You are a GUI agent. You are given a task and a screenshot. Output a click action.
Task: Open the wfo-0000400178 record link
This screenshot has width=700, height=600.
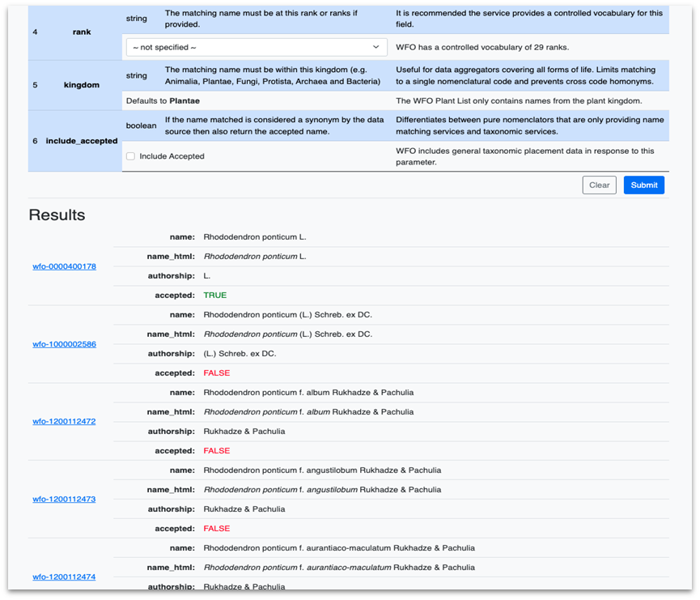click(64, 266)
